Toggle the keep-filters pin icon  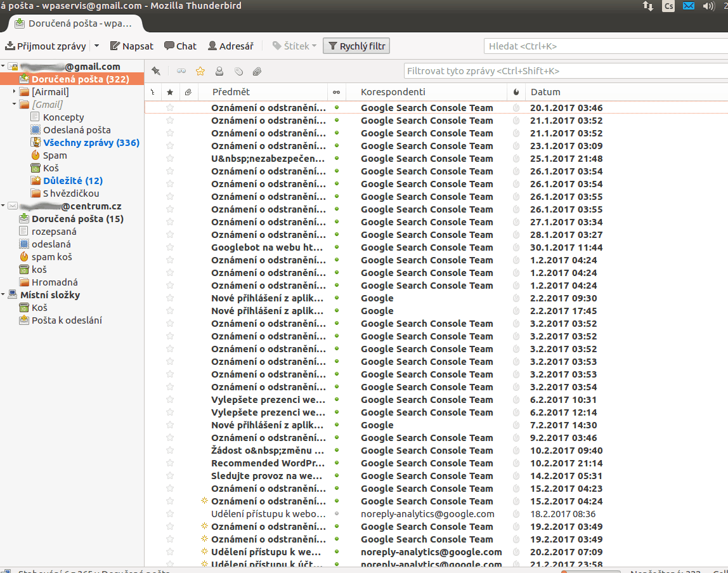click(156, 71)
